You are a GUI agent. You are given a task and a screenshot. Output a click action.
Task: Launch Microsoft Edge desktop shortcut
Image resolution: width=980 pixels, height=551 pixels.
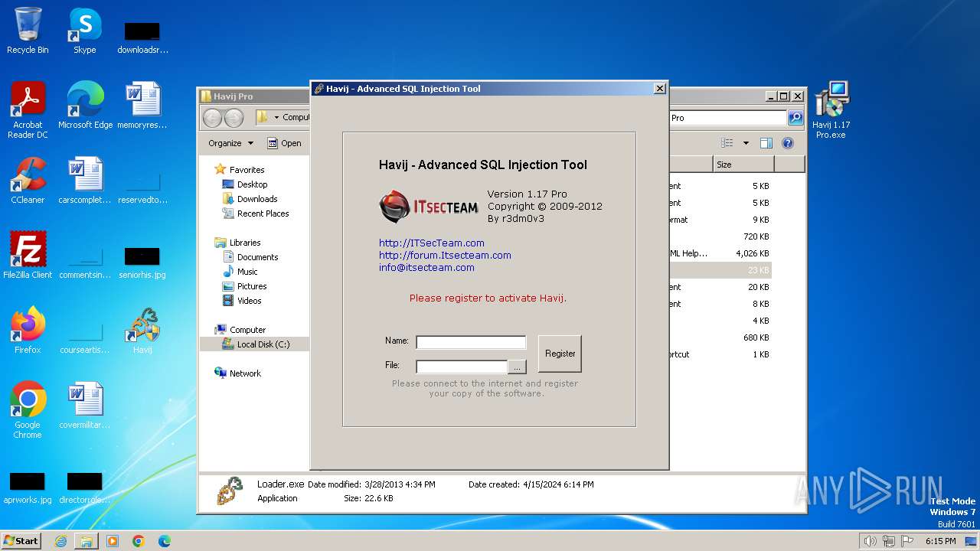85,105
